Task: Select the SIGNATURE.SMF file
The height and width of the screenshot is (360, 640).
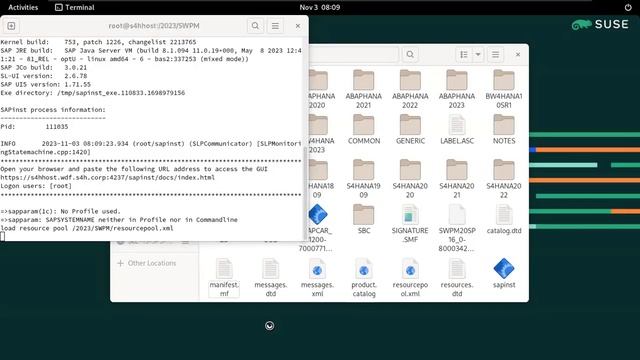Action: [410, 224]
